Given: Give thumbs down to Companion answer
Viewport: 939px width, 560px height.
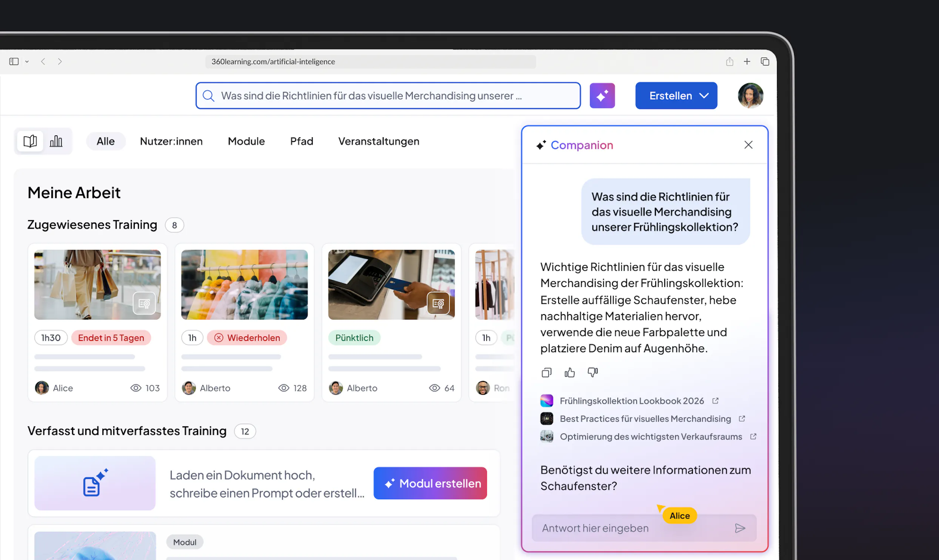Looking at the screenshot, I should click(x=593, y=373).
